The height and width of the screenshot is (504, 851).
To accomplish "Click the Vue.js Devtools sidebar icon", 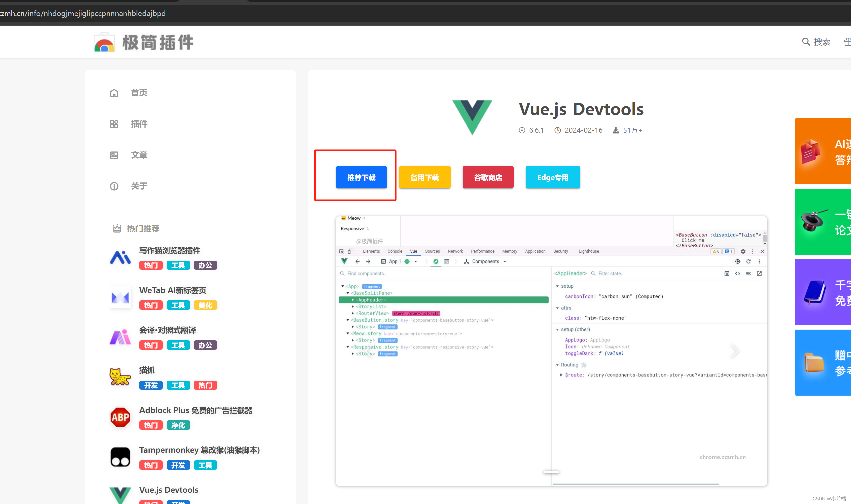I will (120, 495).
